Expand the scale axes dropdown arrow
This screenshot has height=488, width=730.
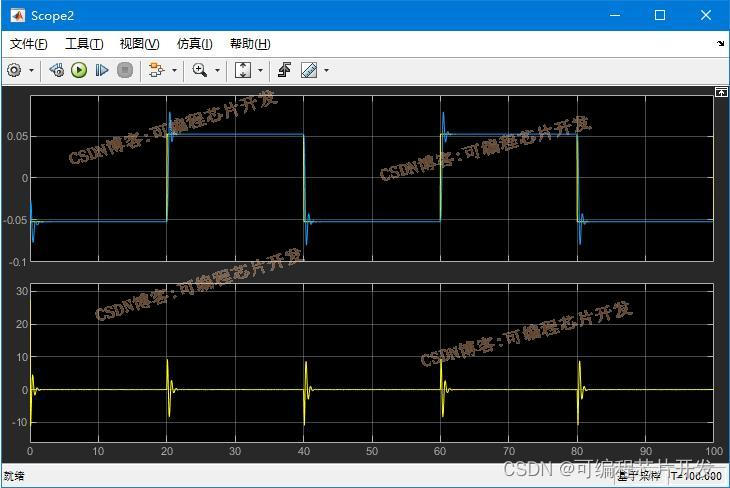[x=260, y=70]
